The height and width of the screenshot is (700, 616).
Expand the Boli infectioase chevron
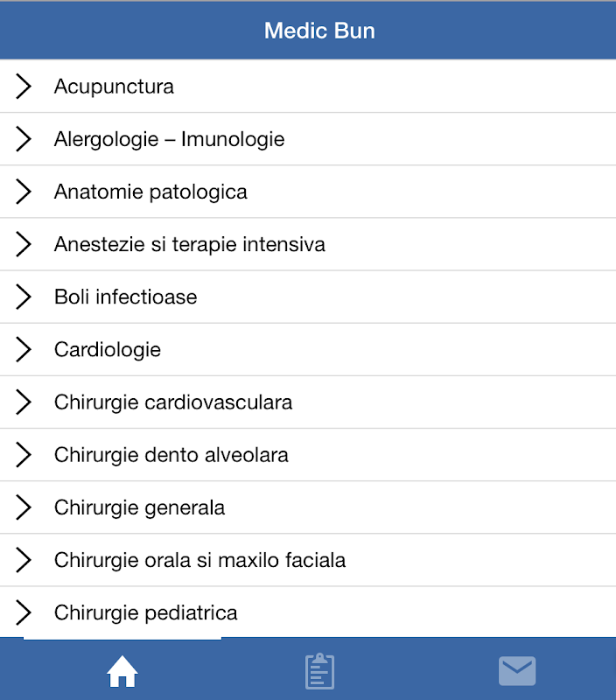pyautogui.click(x=24, y=297)
